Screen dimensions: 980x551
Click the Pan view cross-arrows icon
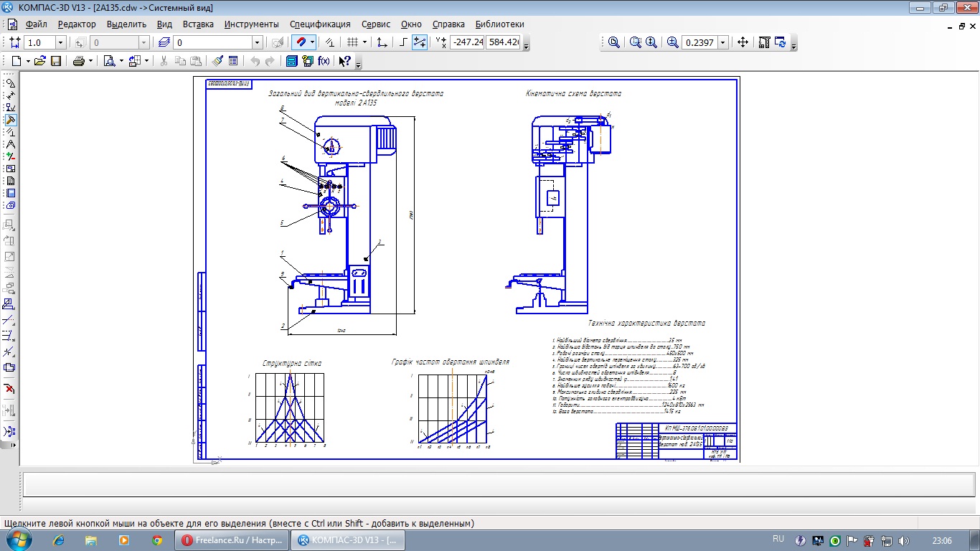[743, 42]
